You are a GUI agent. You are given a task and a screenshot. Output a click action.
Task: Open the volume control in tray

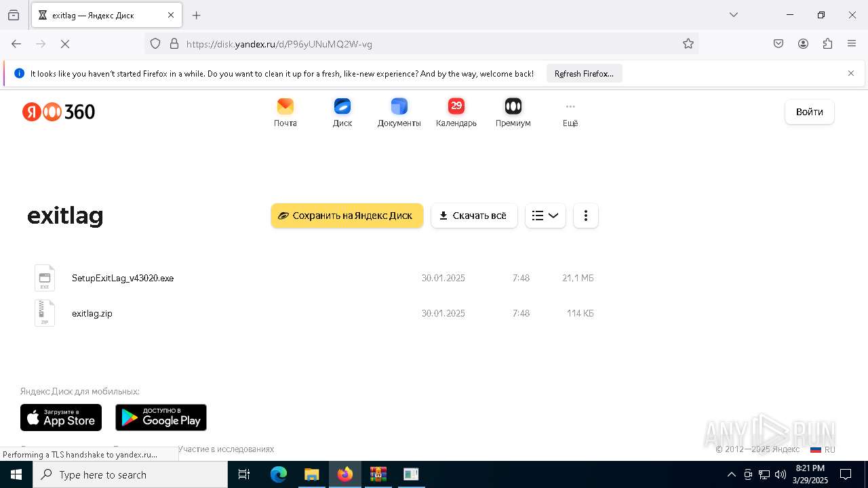click(x=781, y=474)
